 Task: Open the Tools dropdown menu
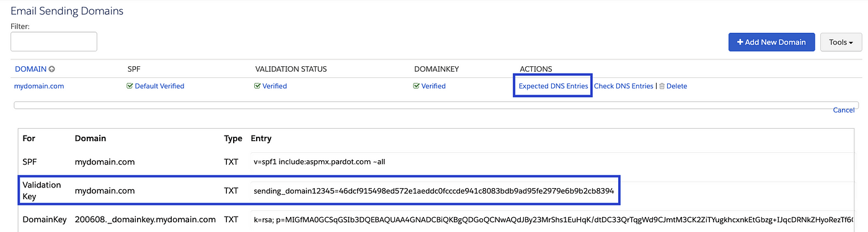click(841, 42)
